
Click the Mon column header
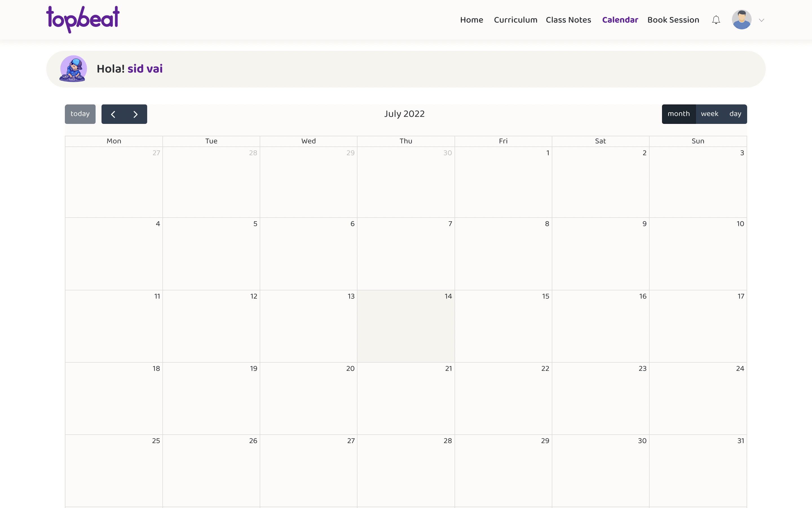pos(114,141)
